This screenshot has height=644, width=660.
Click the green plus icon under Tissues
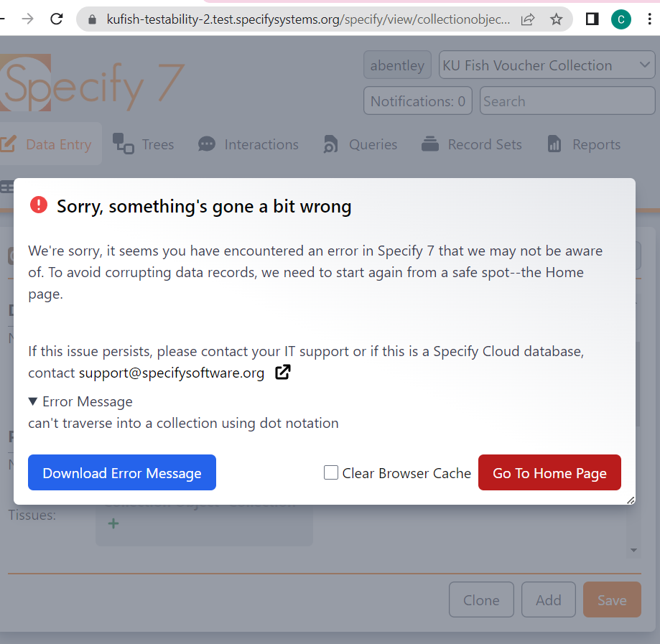(113, 523)
